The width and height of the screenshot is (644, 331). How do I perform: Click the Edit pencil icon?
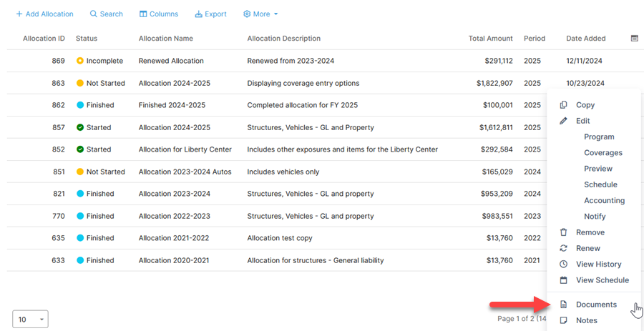tap(564, 121)
